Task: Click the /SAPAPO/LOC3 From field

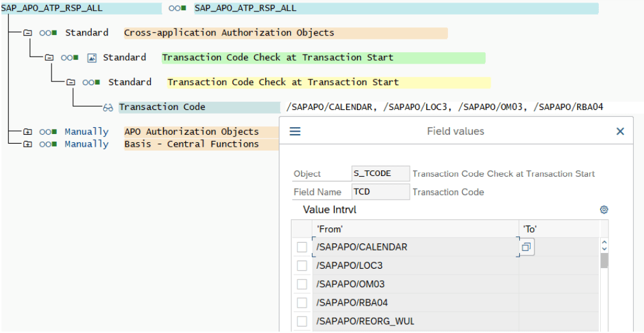Action: [416, 266]
